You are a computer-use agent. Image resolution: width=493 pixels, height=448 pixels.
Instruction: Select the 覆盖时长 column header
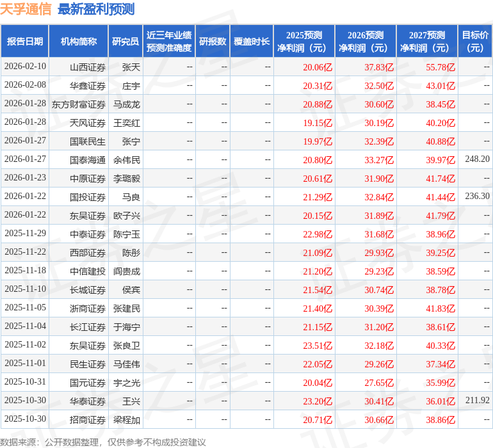pyautogui.click(x=252, y=42)
